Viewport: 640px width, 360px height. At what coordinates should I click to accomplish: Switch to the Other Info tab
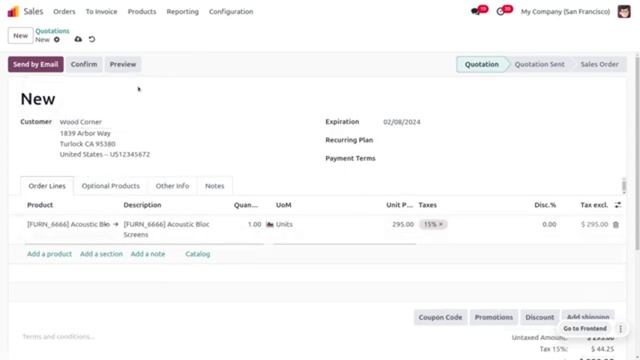coord(172,186)
